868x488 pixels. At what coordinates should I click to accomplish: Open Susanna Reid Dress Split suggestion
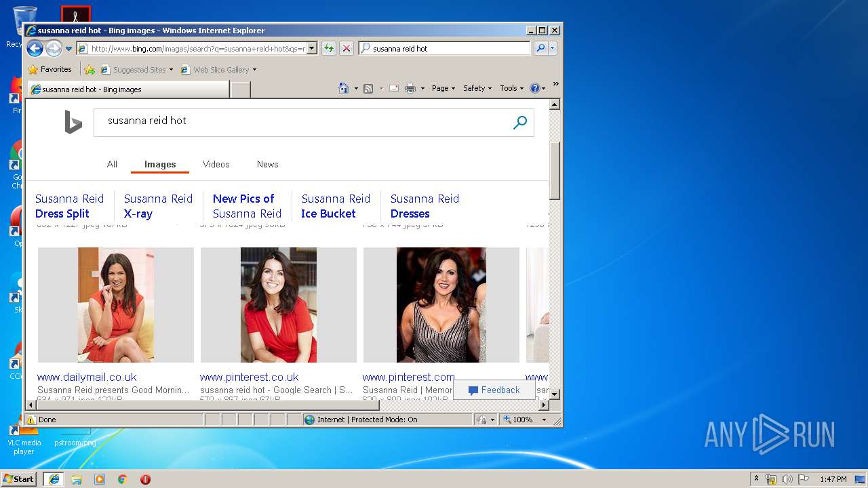69,206
